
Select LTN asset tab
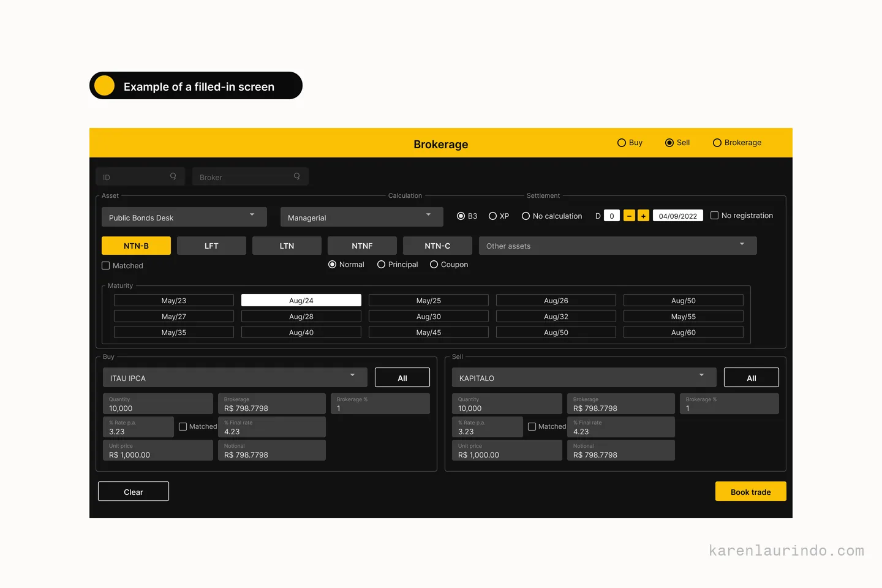pyautogui.click(x=287, y=246)
